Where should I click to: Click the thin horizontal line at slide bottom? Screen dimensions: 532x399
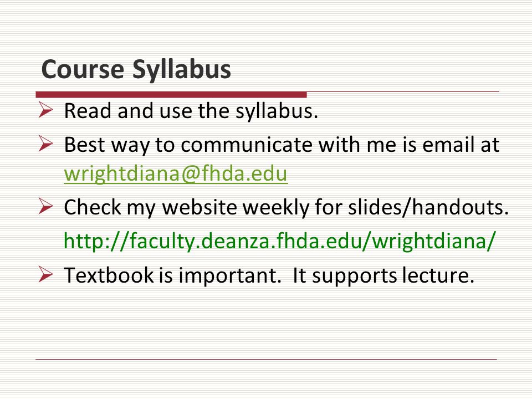pos(267,359)
